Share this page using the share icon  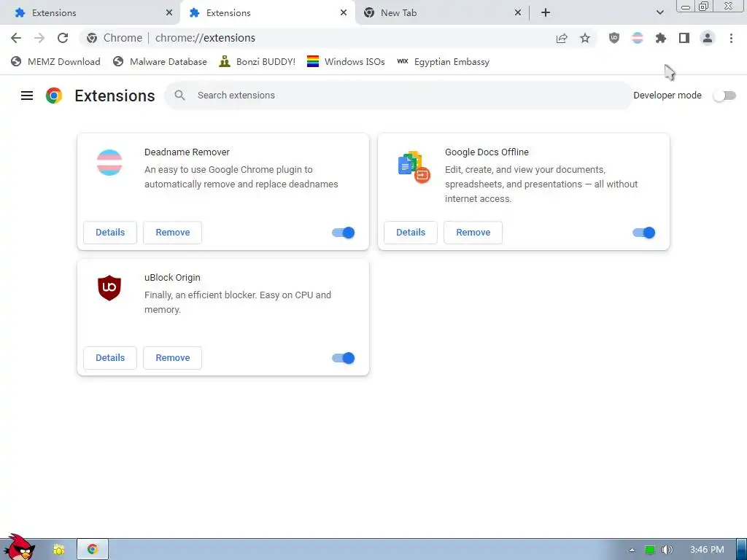[x=562, y=38]
